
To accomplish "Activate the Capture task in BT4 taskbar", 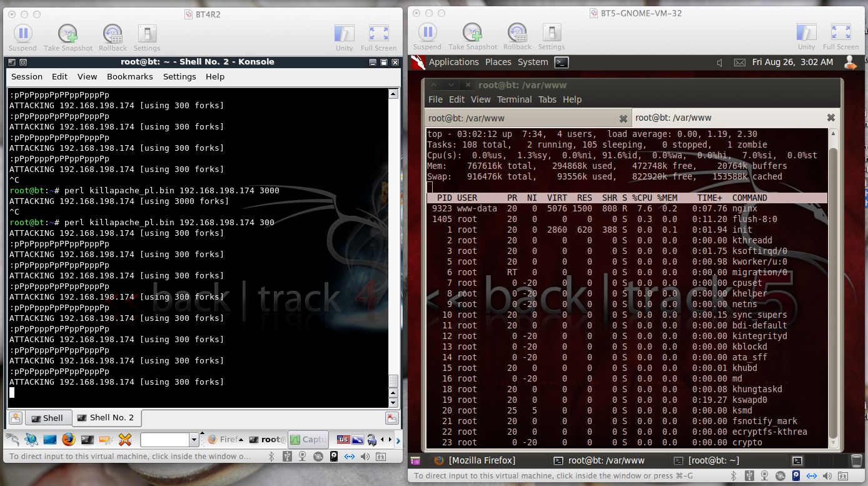I will point(309,440).
